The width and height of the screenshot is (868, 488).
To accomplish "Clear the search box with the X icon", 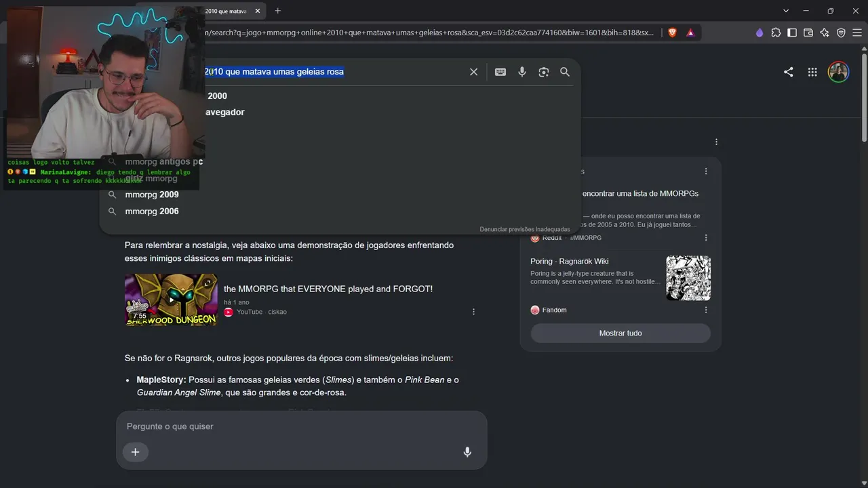I will [474, 72].
